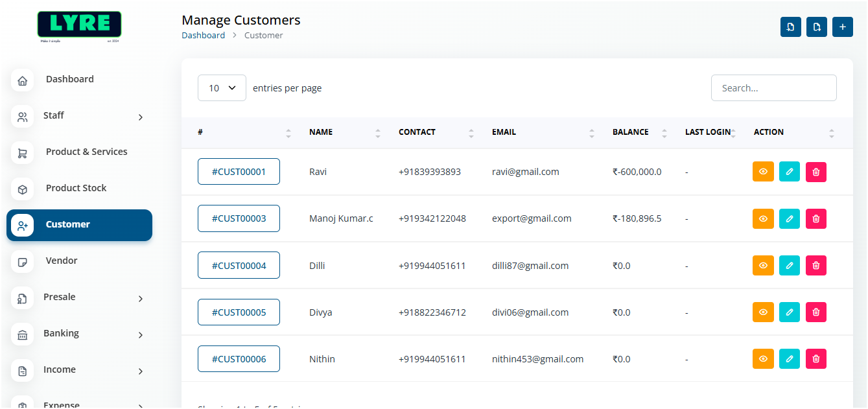This screenshot has width=868, height=409.
Task: Open the entries per page dropdown
Action: pyautogui.click(x=222, y=88)
